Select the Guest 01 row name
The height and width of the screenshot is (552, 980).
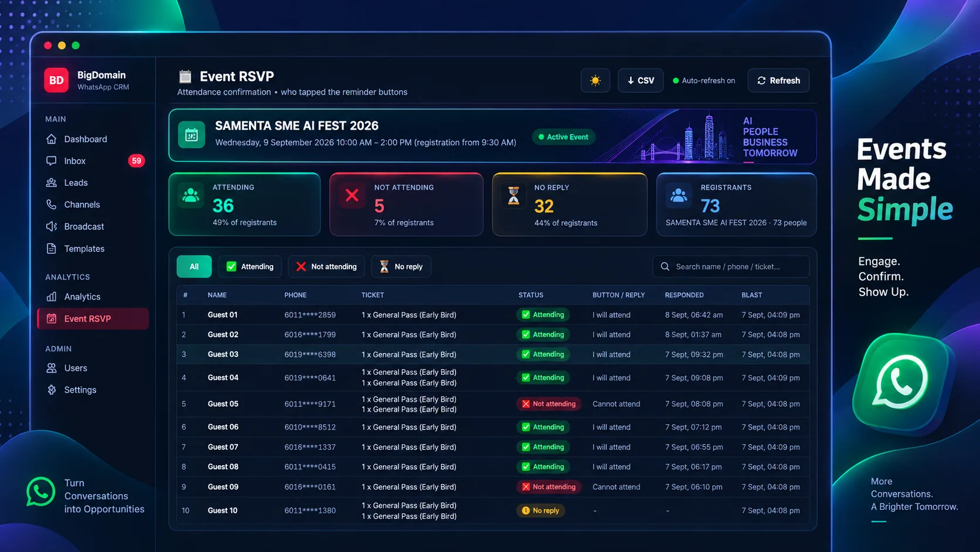click(223, 315)
